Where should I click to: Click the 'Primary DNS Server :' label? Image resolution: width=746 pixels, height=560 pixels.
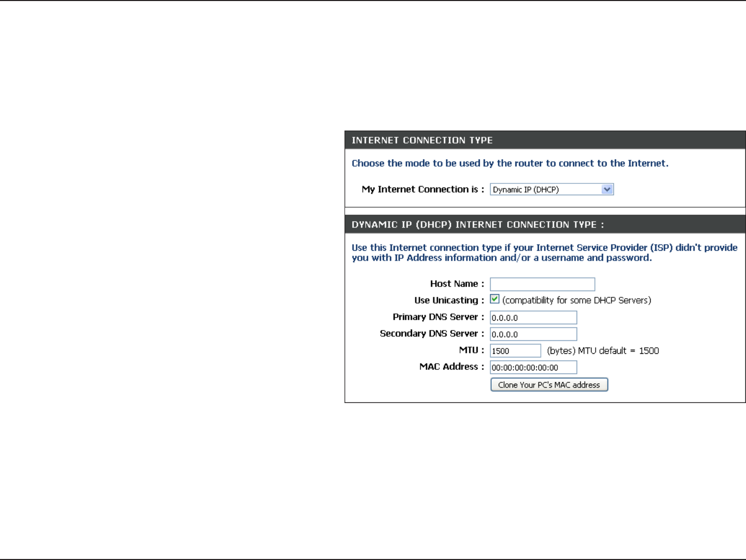(x=438, y=317)
